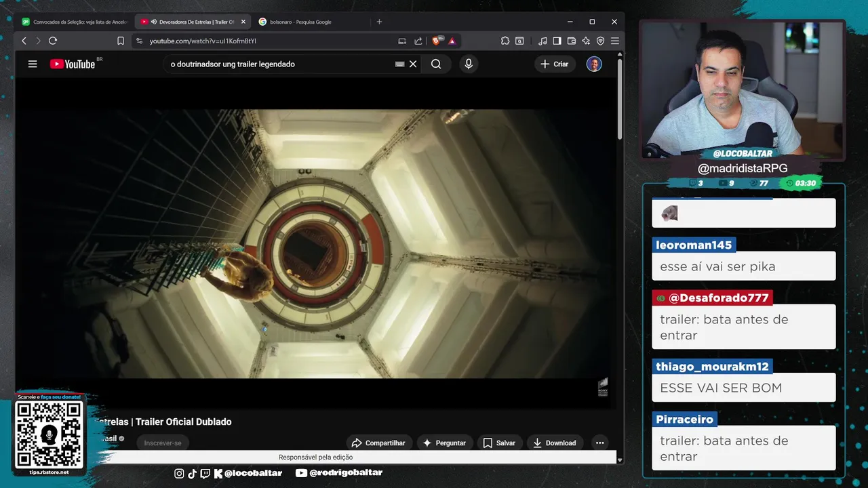Open more actions three-dot menu

(x=599, y=443)
